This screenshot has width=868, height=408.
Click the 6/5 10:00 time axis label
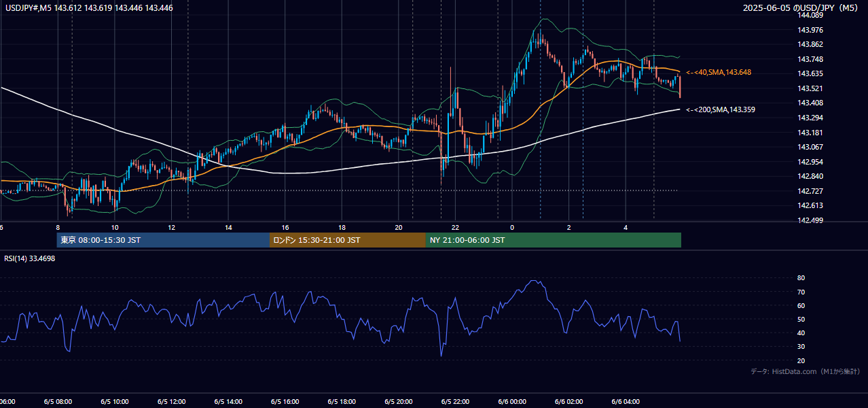[x=115, y=401]
